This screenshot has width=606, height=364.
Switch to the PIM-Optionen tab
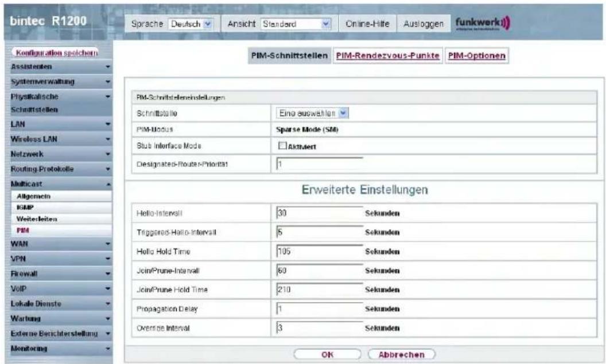476,56
